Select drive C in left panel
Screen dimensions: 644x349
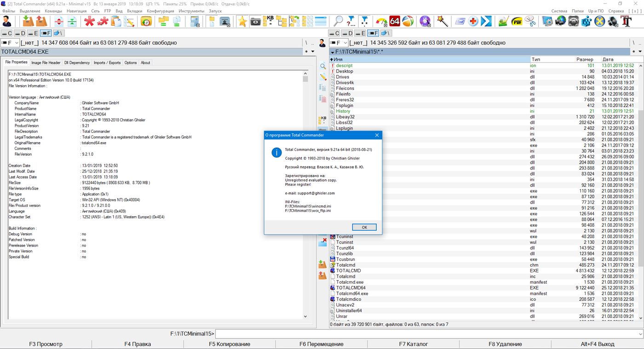click(7, 33)
